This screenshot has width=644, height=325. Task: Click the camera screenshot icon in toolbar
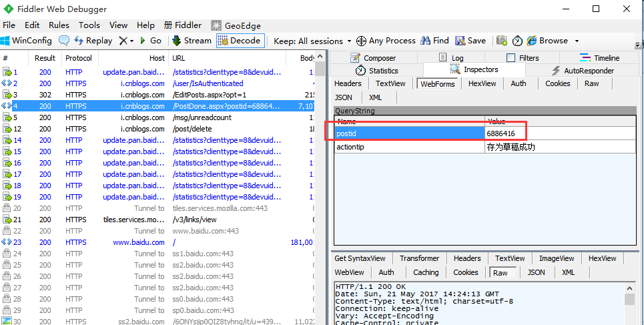[501, 41]
